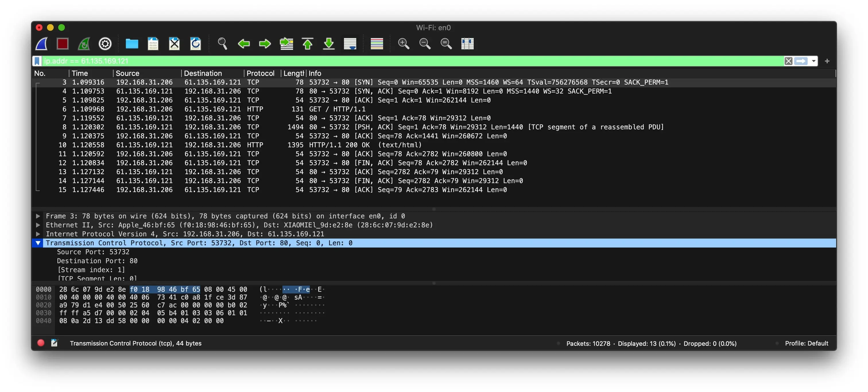Restart the current capture
The width and height of the screenshot is (868, 392).
84,43
